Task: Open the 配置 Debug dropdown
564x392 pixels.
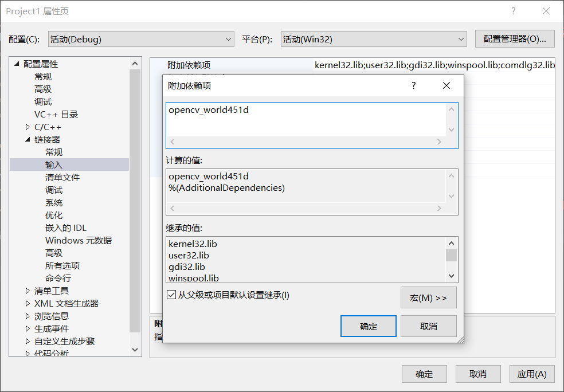Action: [141, 39]
